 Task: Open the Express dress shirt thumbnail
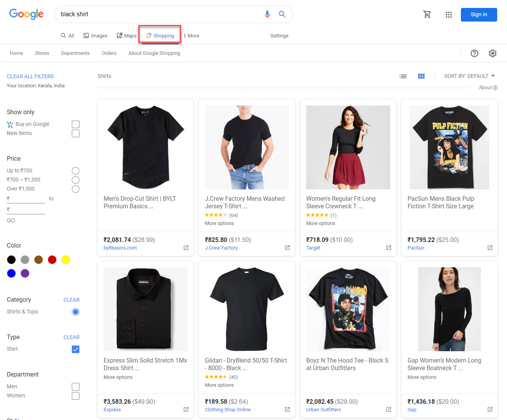pos(146,309)
